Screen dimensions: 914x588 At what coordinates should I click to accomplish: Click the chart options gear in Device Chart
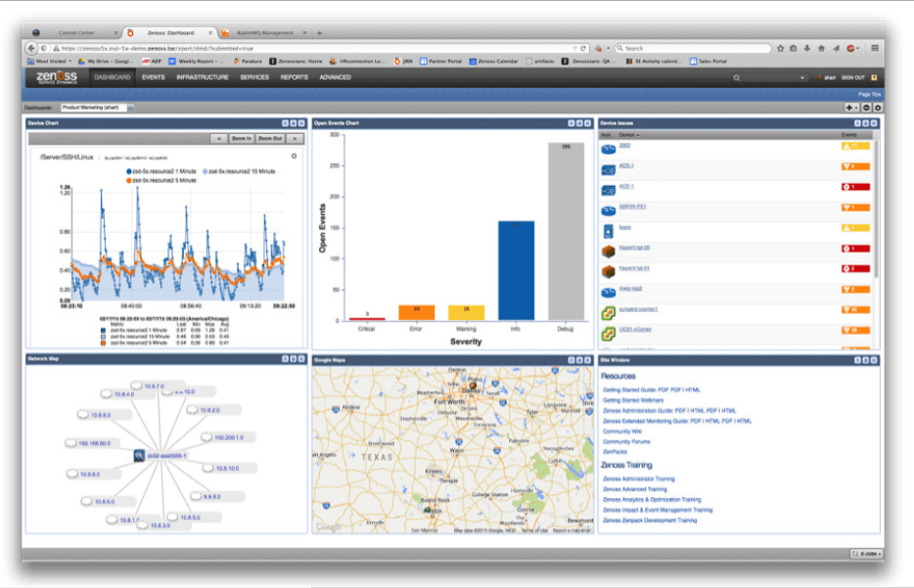294,156
